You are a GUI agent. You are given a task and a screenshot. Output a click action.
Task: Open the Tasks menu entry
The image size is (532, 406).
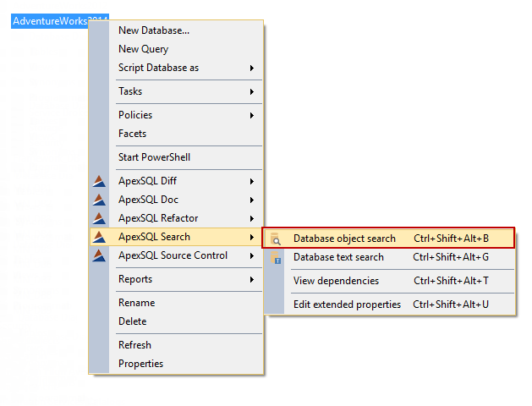coord(176,91)
